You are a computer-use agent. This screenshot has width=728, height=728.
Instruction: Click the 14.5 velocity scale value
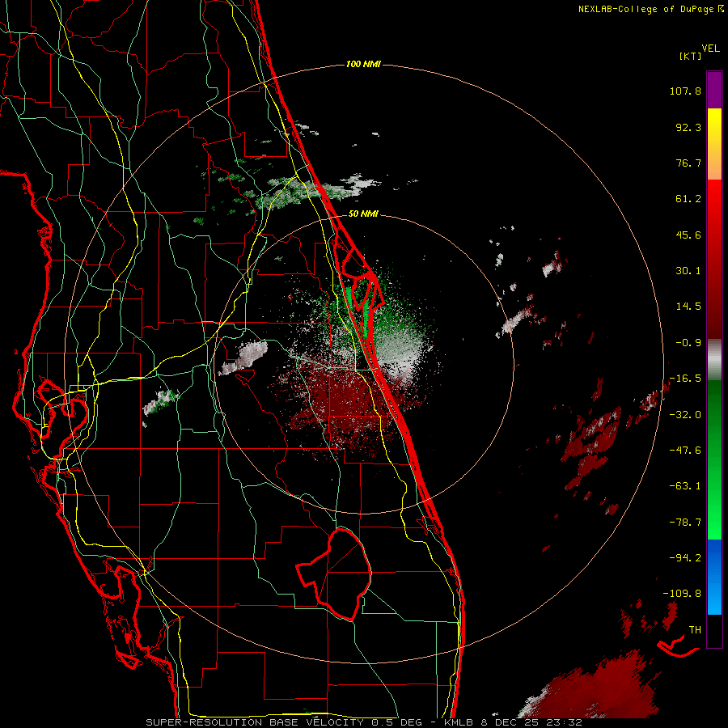(x=688, y=307)
